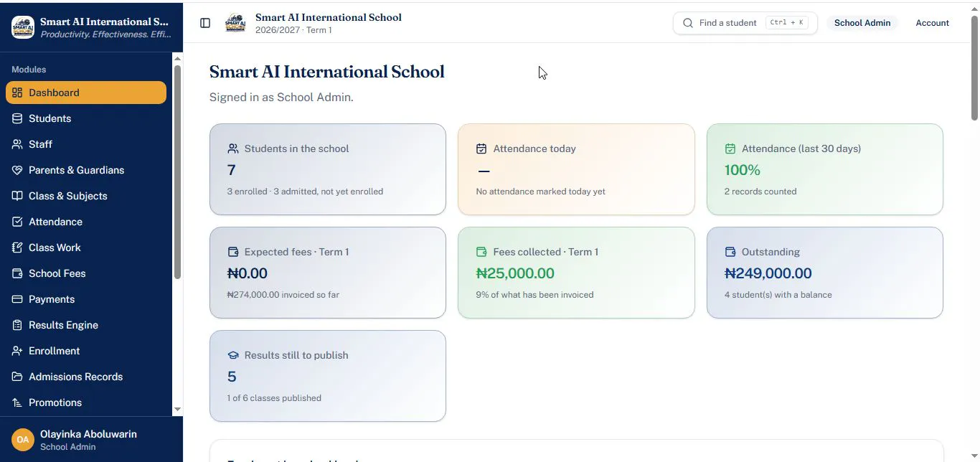The width and height of the screenshot is (980, 462).
Task: Open the Account link in header
Action: (x=932, y=23)
